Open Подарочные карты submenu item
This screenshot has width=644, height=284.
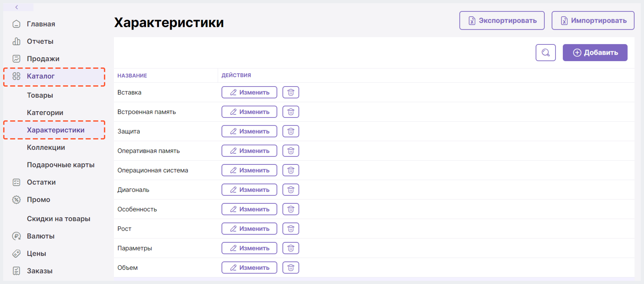(61, 165)
